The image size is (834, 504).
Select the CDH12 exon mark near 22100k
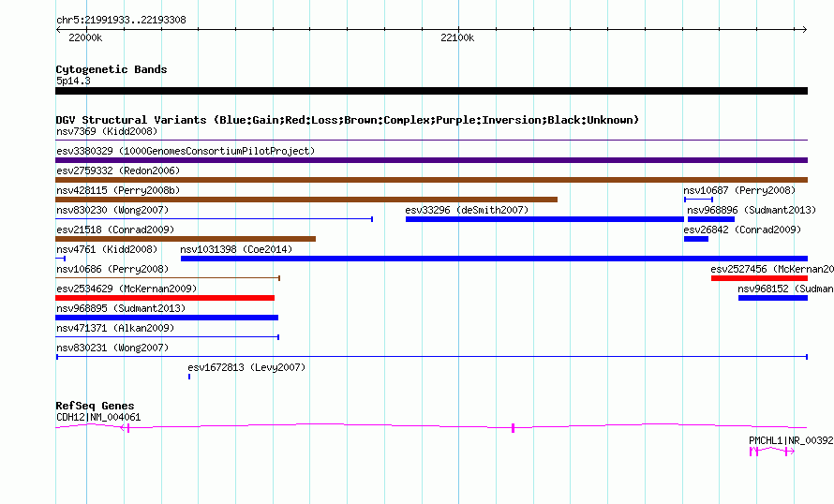pos(514,428)
